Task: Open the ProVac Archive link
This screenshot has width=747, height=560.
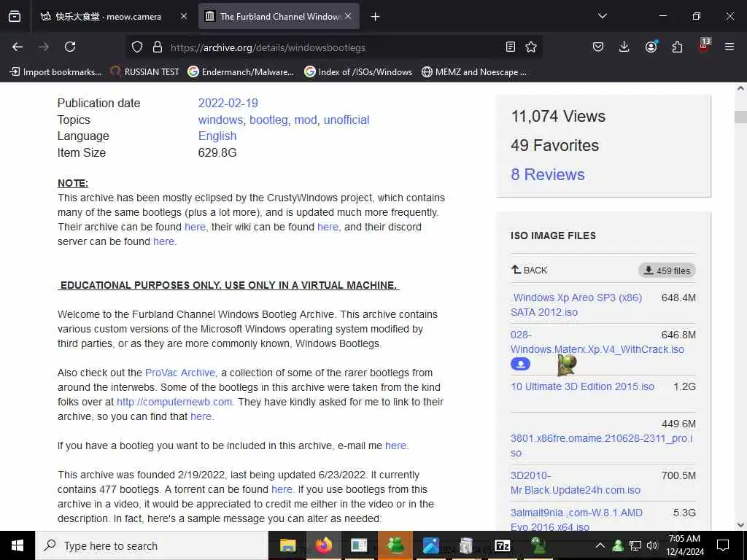Action: (x=181, y=373)
